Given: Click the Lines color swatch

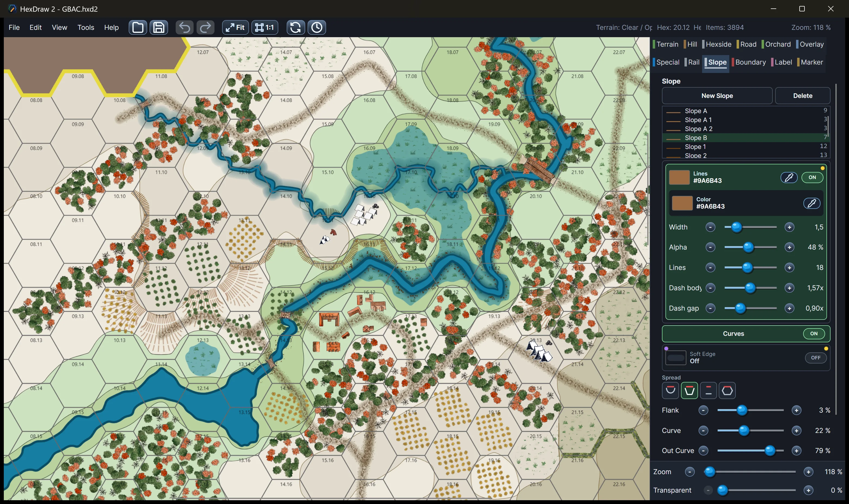Looking at the screenshot, I should point(679,177).
